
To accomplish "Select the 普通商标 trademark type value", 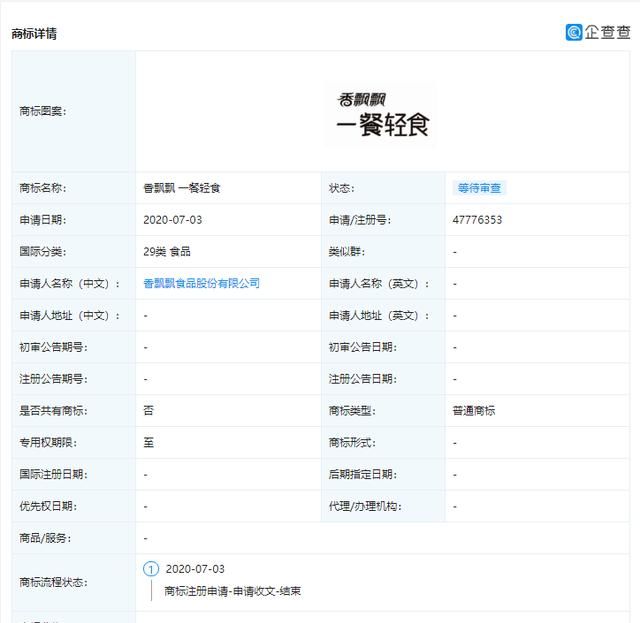I will (474, 411).
